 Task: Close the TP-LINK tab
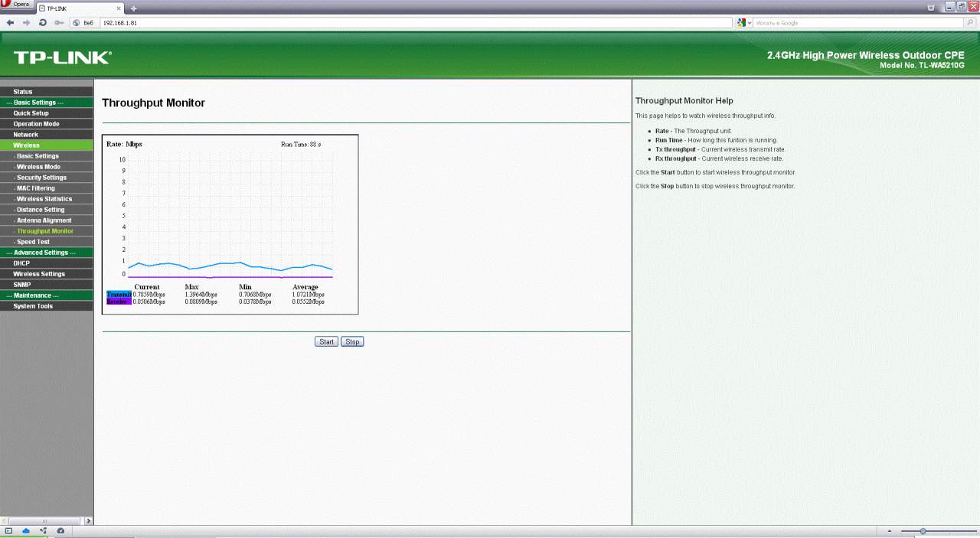(x=119, y=8)
